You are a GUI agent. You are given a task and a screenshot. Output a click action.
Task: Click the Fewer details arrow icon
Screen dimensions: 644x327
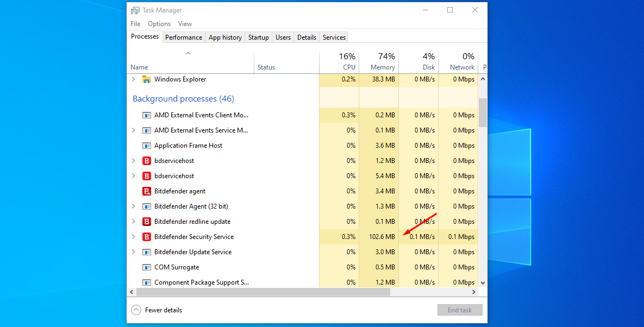click(x=136, y=310)
